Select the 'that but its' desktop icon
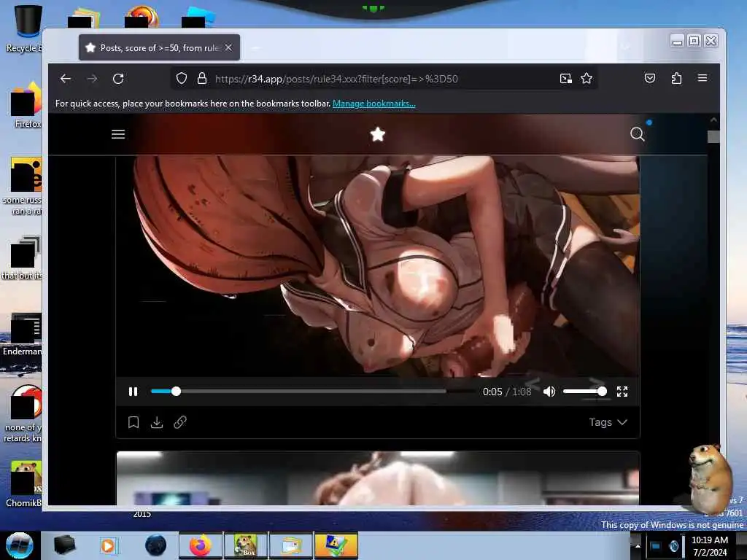This screenshot has width=747, height=560. (x=23, y=257)
